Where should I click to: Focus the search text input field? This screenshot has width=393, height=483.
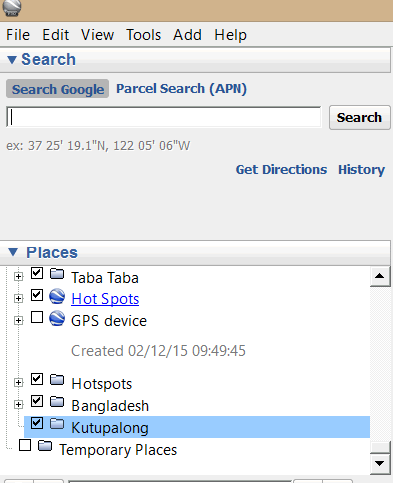pyautogui.click(x=164, y=117)
